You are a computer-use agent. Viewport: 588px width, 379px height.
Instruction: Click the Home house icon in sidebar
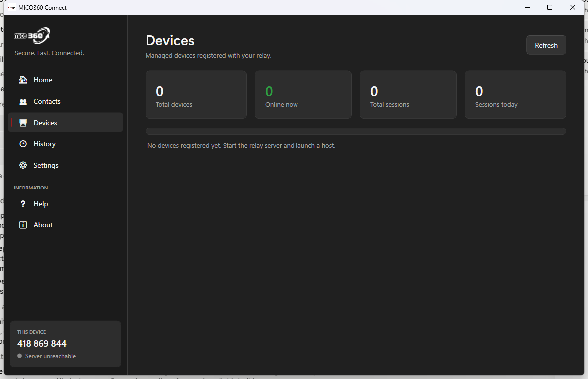tap(23, 80)
